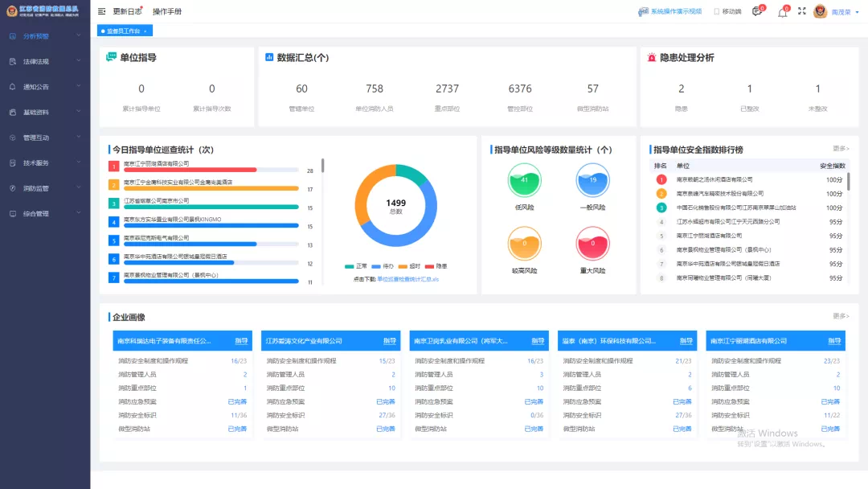This screenshot has width=868, height=489.
Task: Download 单位巡查检查统计汇总.xls file link
Action: (x=407, y=279)
